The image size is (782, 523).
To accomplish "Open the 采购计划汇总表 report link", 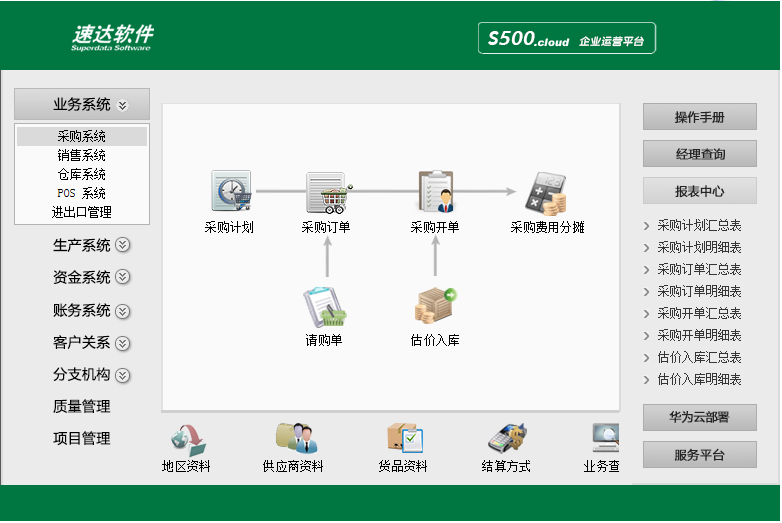I will (x=699, y=225).
